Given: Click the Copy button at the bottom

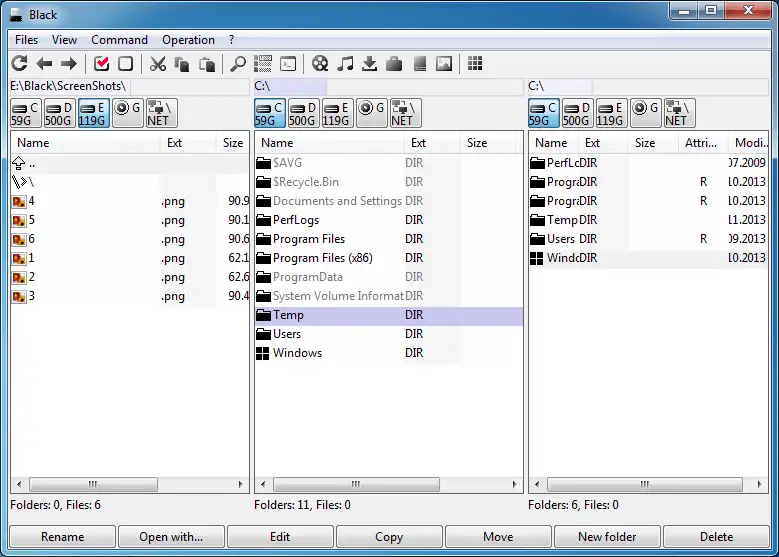Looking at the screenshot, I should [x=389, y=537].
